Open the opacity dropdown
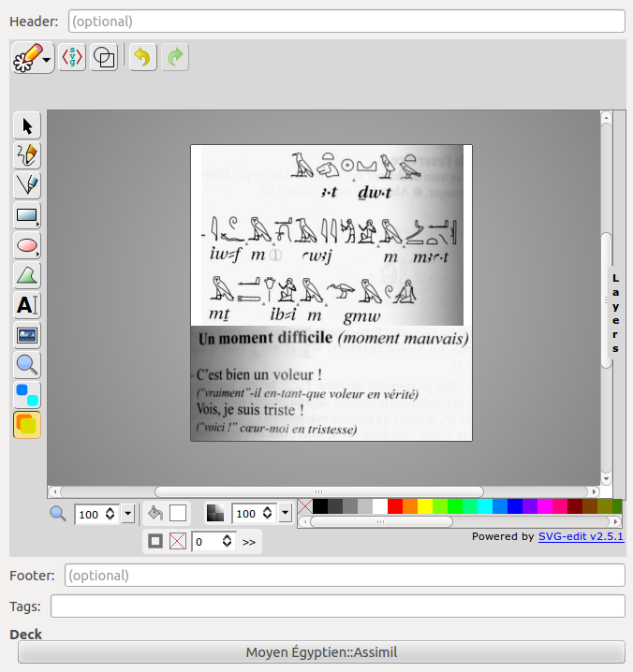This screenshot has width=633, height=672. coord(286,513)
